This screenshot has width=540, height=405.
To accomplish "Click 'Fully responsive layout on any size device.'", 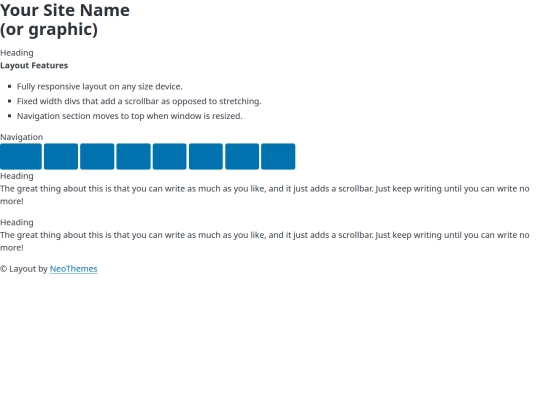I will [100, 86].
